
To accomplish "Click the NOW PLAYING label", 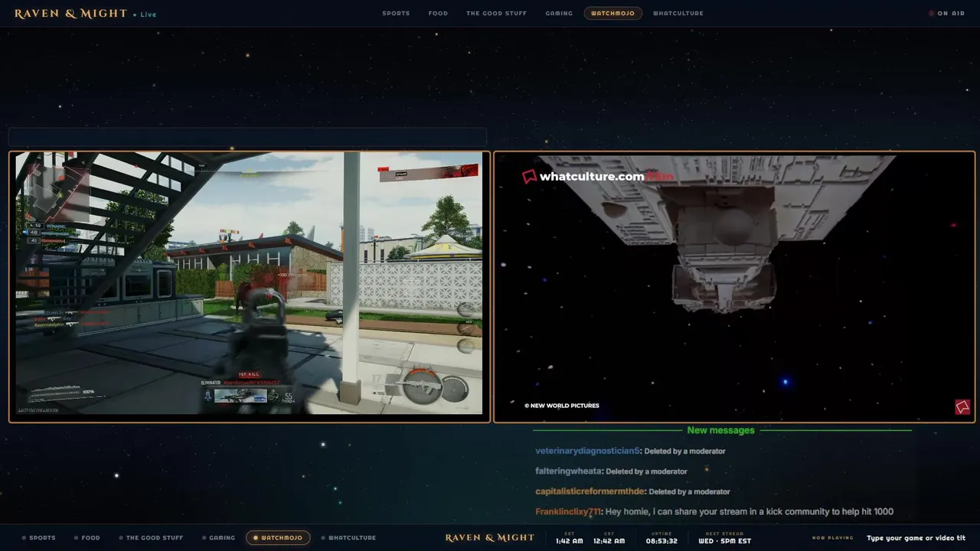I will (833, 538).
